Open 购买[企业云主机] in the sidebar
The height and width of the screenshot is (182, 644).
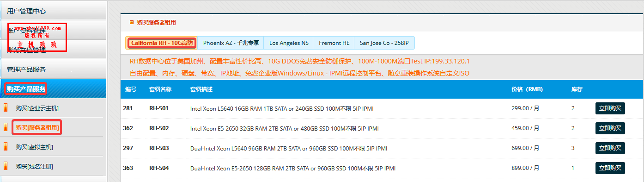(x=37, y=108)
